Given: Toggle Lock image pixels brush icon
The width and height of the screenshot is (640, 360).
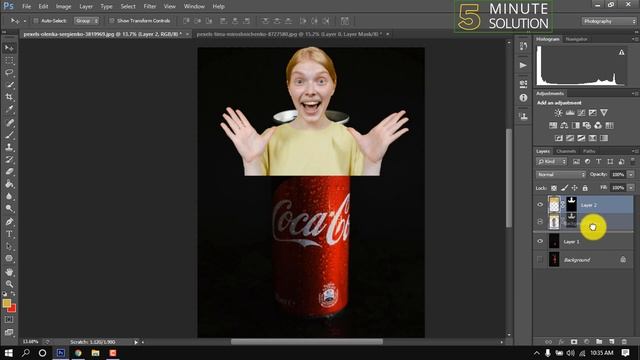Looking at the screenshot, I should click(564, 188).
